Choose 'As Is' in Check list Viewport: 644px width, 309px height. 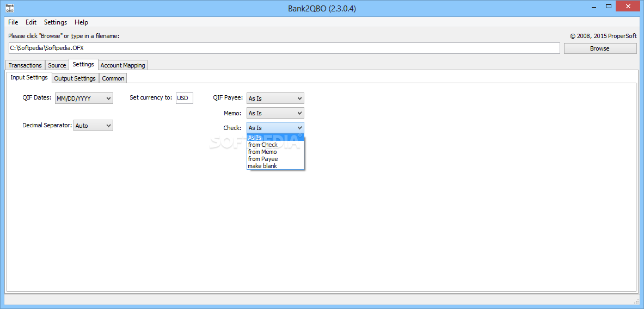(x=275, y=138)
